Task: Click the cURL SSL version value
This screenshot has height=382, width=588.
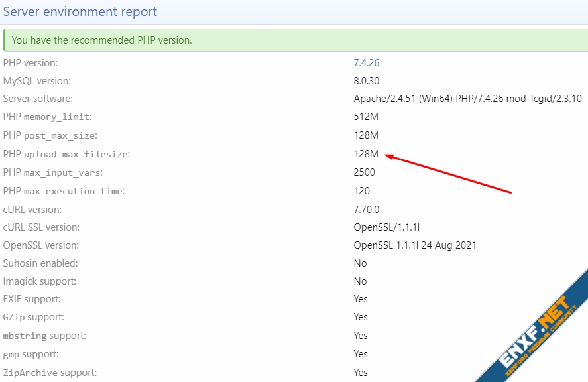Action: click(x=386, y=227)
